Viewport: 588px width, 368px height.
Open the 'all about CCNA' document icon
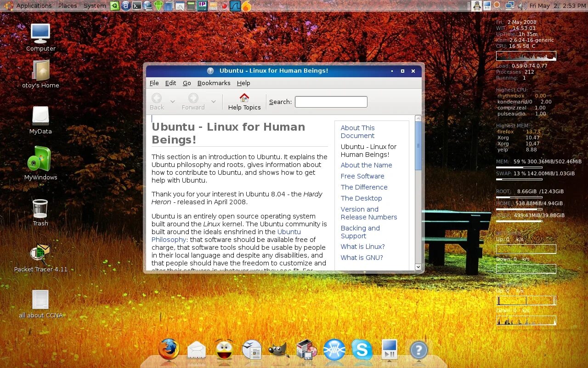40,299
